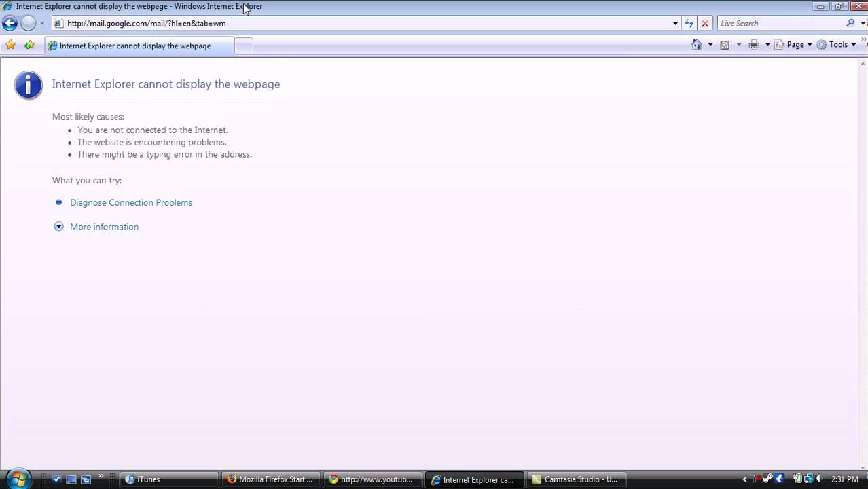Image resolution: width=868 pixels, height=489 pixels.
Task: Click the volume speaker tray icon
Action: tap(818, 479)
